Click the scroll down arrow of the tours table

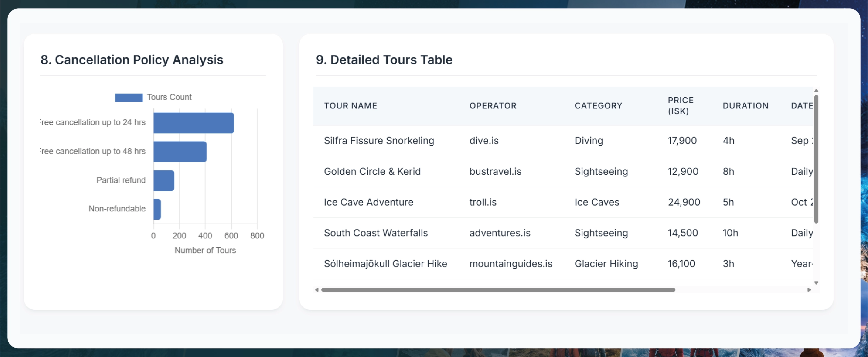(x=816, y=283)
